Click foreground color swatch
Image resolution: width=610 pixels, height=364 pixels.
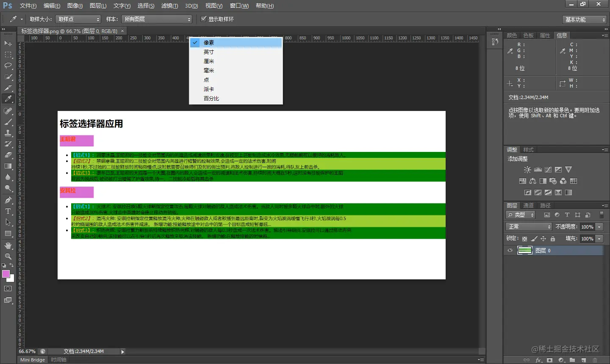(6, 273)
